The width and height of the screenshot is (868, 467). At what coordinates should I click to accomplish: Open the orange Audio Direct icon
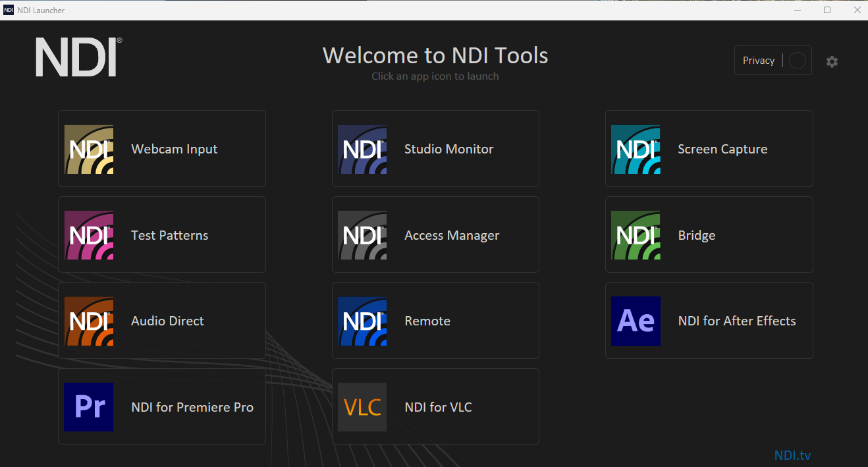point(89,321)
